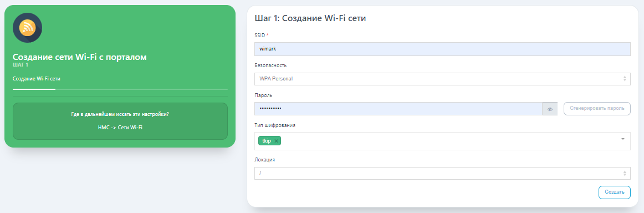The width and height of the screenshot is (644, 213).
Task: Click the stepper arrows in Локация field
Action: [x=625, y=173]
